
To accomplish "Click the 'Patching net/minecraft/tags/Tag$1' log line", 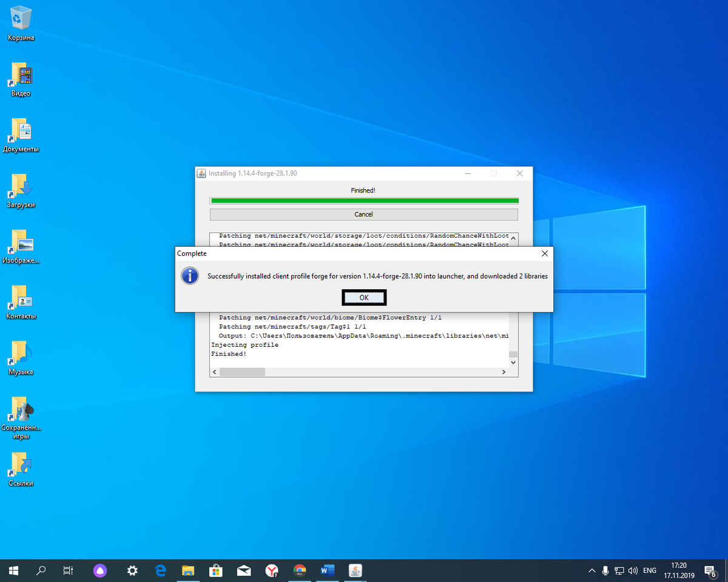I will pyautogui.click(x=292, y=327).
